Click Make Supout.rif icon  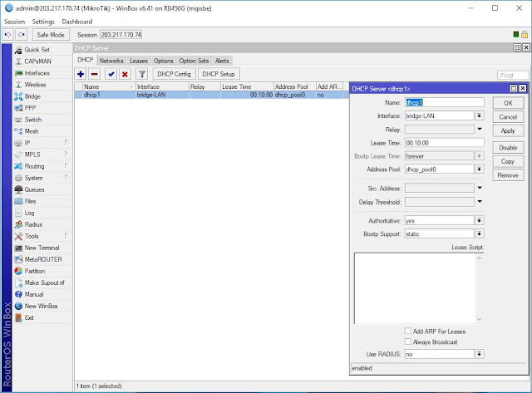[x=18, y=282]
